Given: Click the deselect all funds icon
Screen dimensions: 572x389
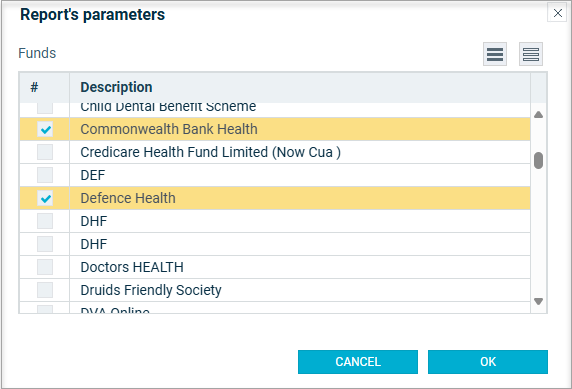Looking at the screenshot, I should click(531, 54).
